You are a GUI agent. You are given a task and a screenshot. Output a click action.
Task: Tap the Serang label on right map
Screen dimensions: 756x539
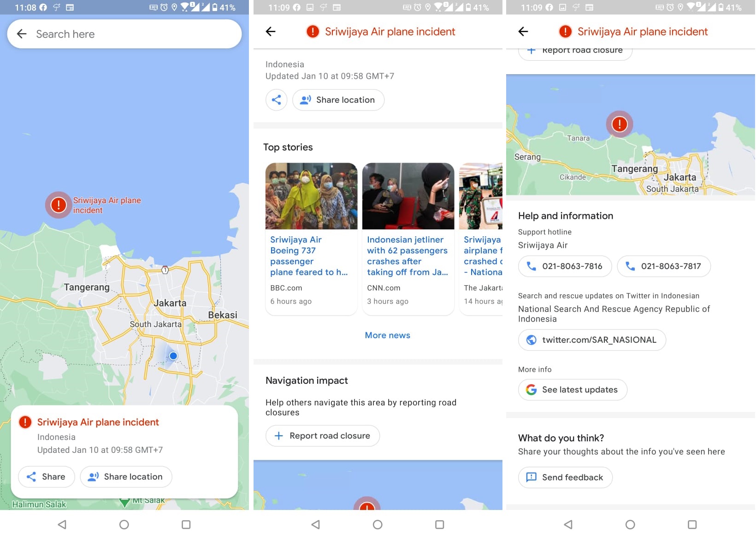point(527,157)
